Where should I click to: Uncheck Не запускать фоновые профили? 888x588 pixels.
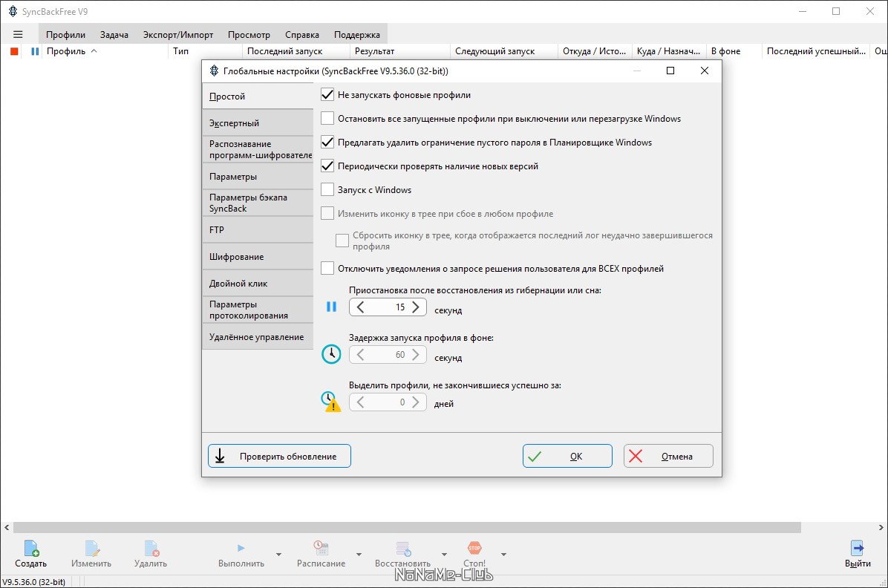click(327, 94)
